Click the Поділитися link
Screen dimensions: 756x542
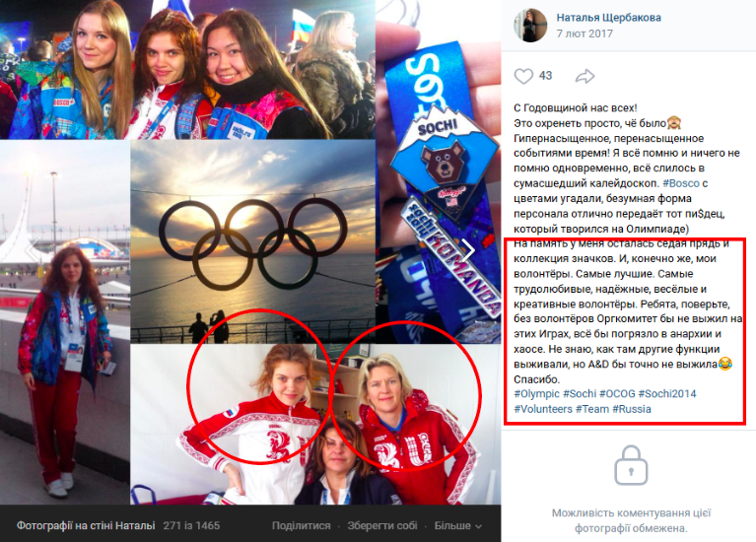pyautogui.click(x=302, y=525)
